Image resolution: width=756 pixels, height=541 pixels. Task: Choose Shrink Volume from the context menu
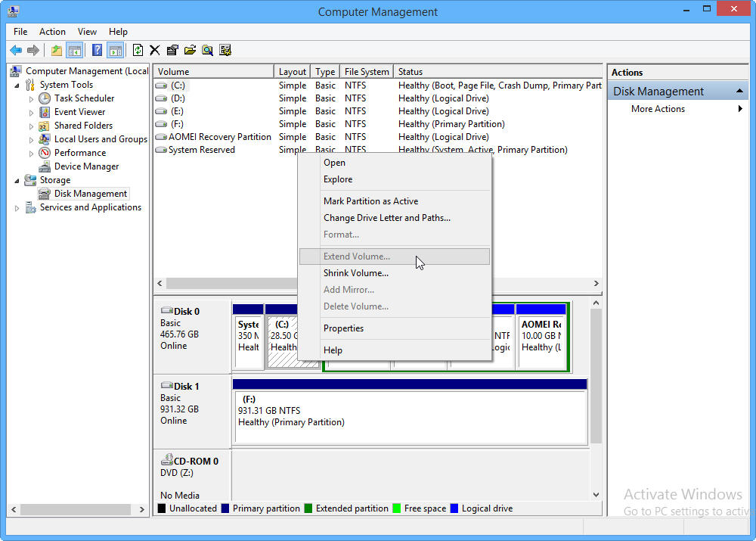[355, 273]
